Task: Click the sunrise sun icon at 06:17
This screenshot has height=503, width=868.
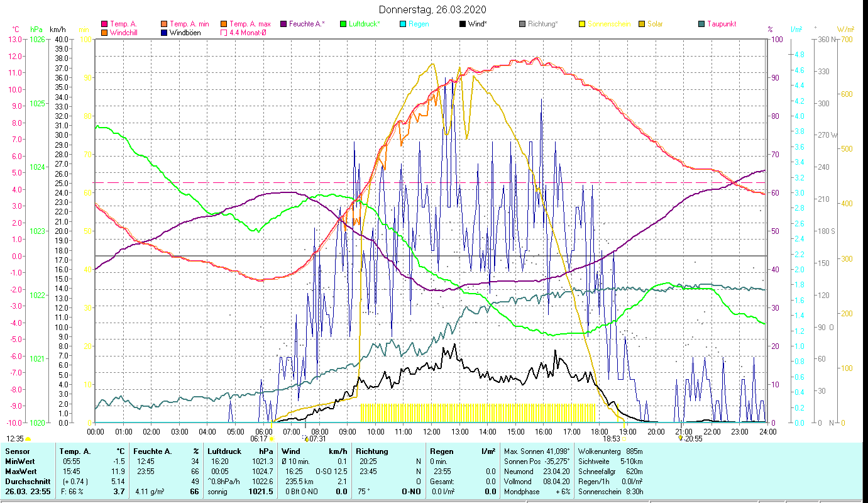Action: 272,439
